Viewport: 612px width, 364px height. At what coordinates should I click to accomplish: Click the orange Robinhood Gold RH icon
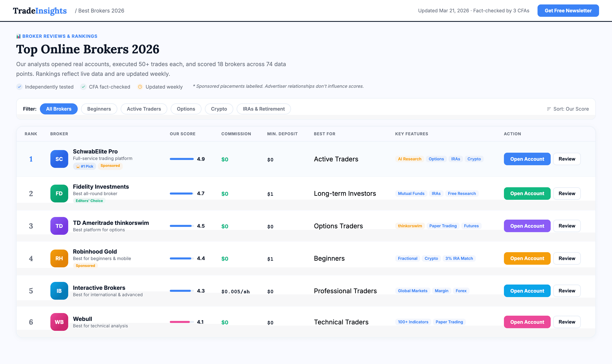(59, 258)
